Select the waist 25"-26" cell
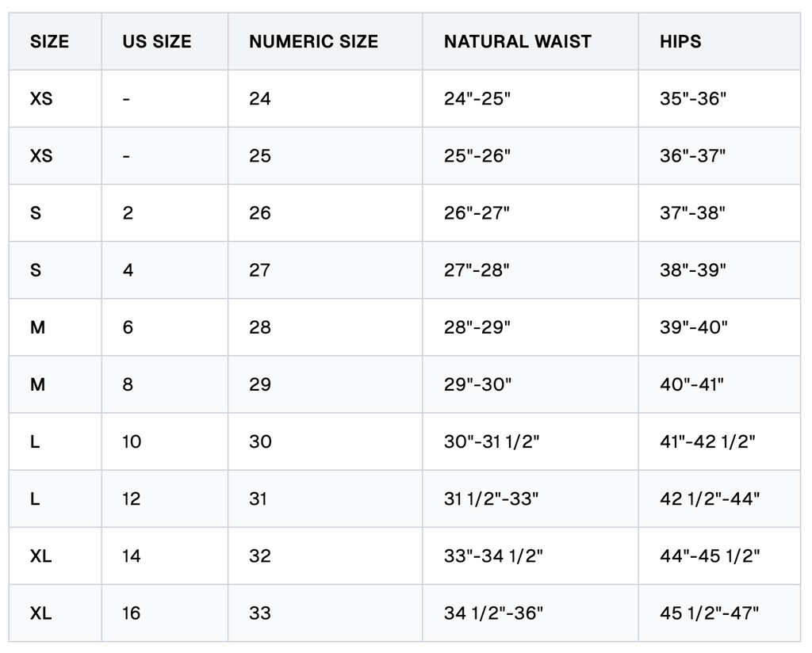Image resolution: width=812 pixels, height=653 pixels. (x=530, y=156)
